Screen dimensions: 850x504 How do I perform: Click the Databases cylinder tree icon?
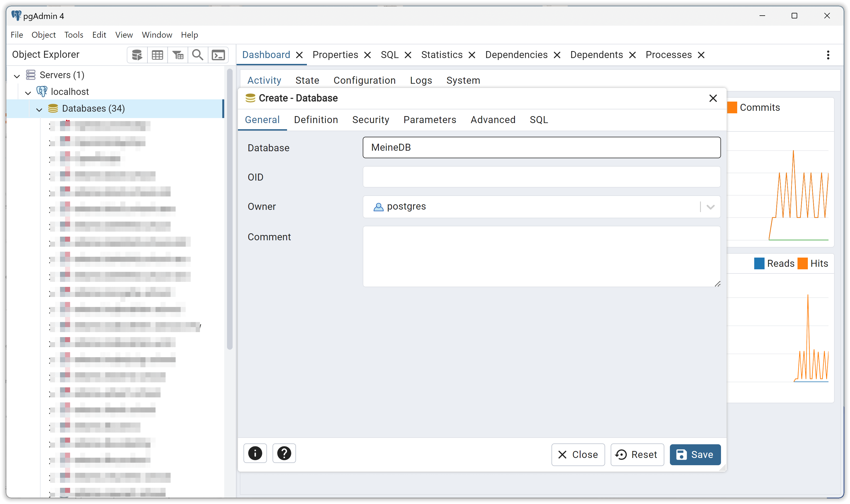[53, 108]
